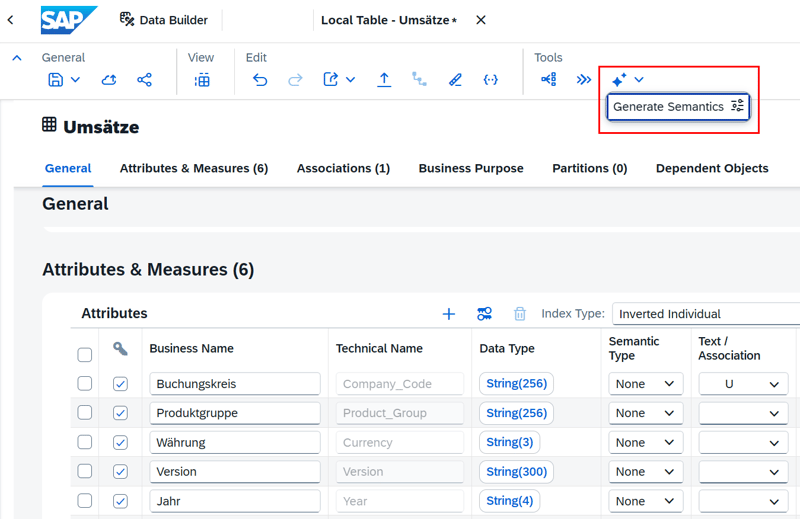Click the key column header icon
This screenshot has width=800, height=519.
(x=120, y=349)
